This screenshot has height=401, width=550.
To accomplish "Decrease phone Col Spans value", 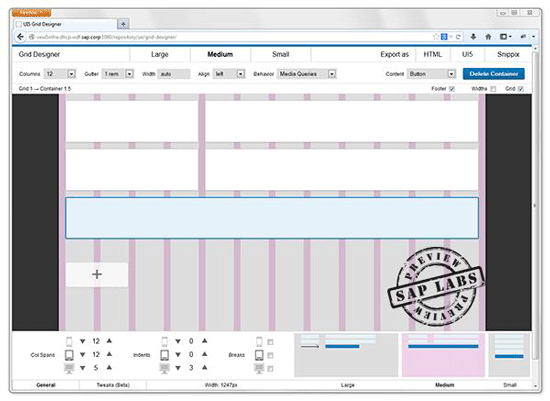I will [83, 341].
